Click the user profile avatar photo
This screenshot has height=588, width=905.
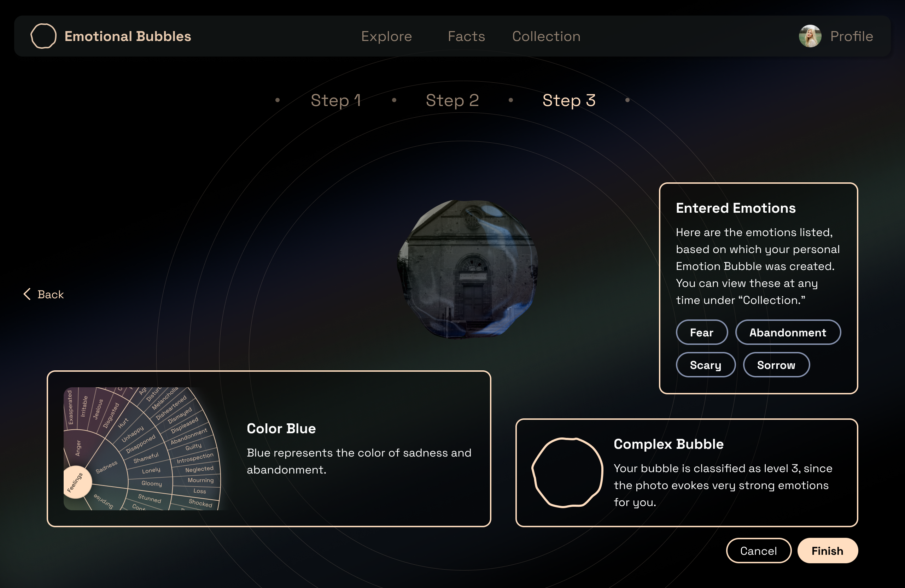[x=810, y=36]
